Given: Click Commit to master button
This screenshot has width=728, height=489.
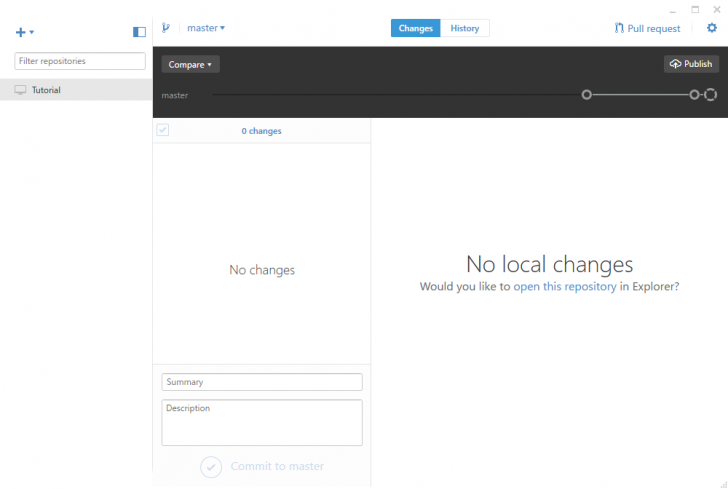Looking at the screenshot, I should pyautogui.click(x=262, y=466).
